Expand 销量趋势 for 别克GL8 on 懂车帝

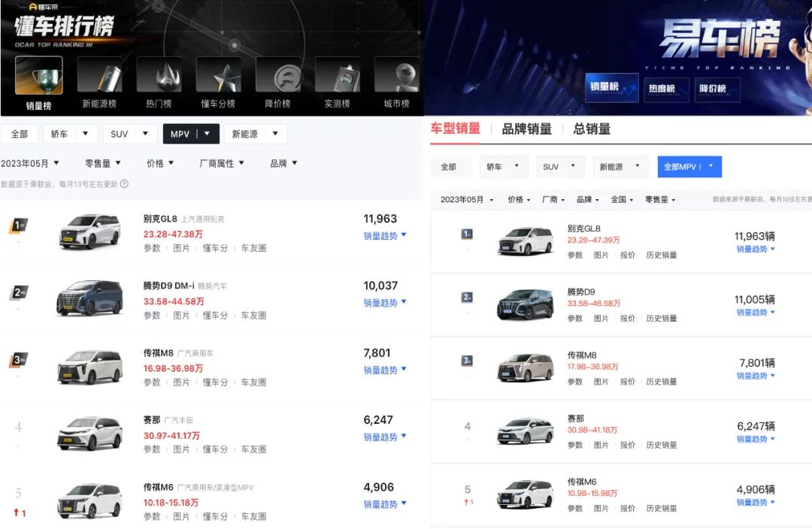click(385, 235)
